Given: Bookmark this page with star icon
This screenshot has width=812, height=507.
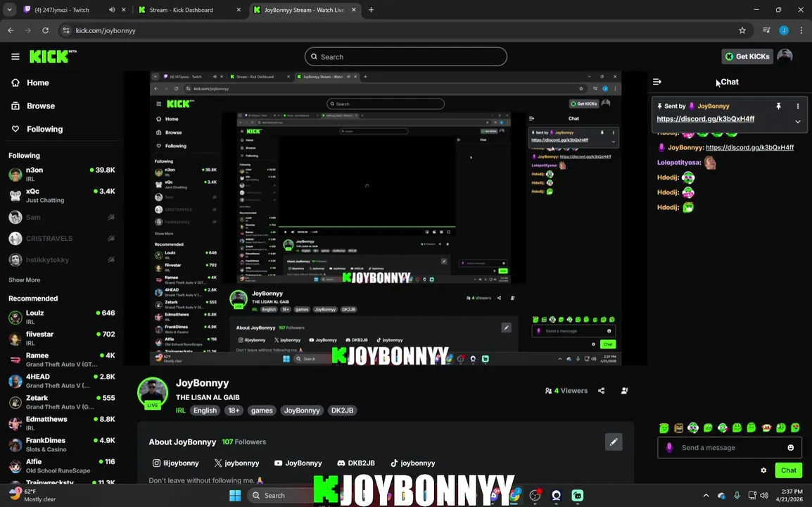Looking at the screenshot, I should coord(742,30).
